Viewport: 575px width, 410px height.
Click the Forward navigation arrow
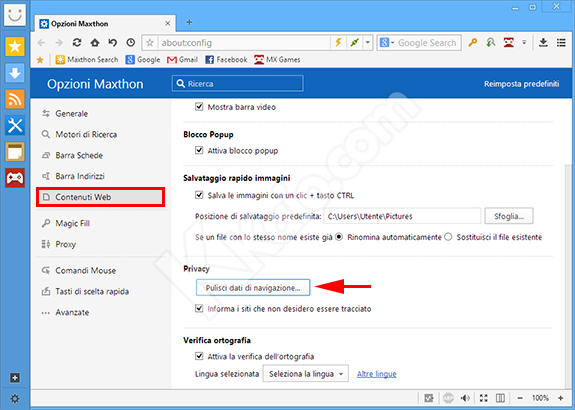click(x=59, y=43)
